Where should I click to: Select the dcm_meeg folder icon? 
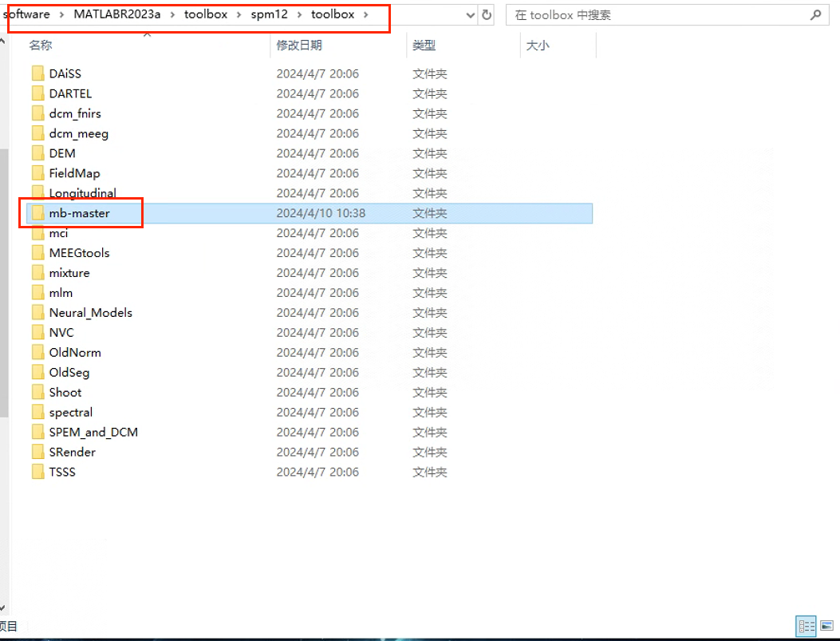pyautogui.click(x=37, y=133)
